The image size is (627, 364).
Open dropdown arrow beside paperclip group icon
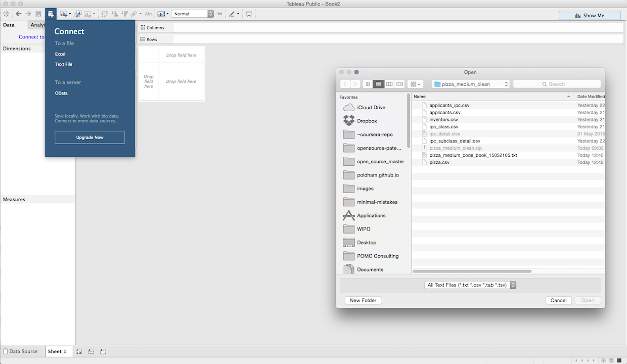pyautogui.click(x=140, y=14)
